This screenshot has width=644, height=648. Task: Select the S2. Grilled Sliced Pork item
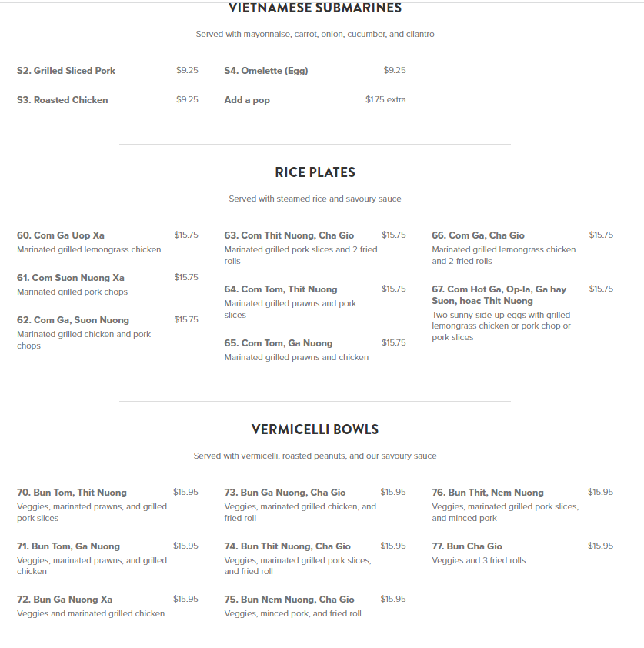point(66,71)
